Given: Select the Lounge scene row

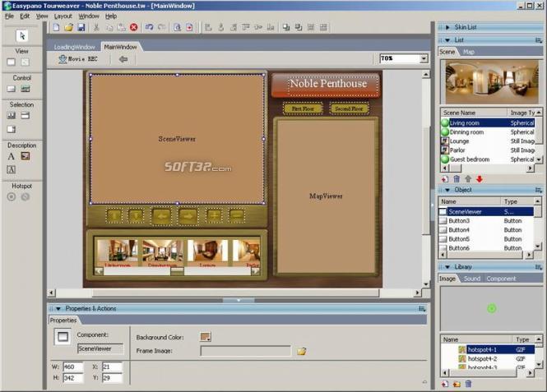Looking at the screenshot, I should coord(488,141).
